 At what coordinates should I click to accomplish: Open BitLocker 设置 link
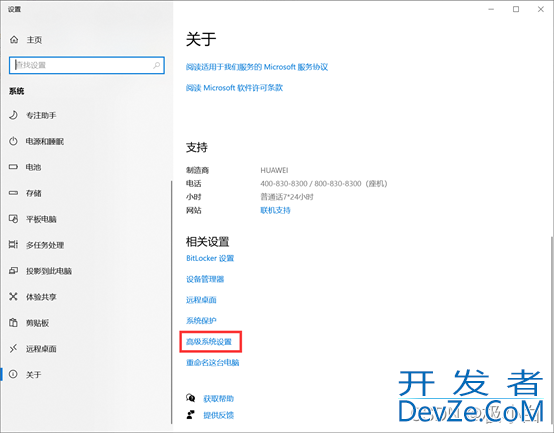210,258
